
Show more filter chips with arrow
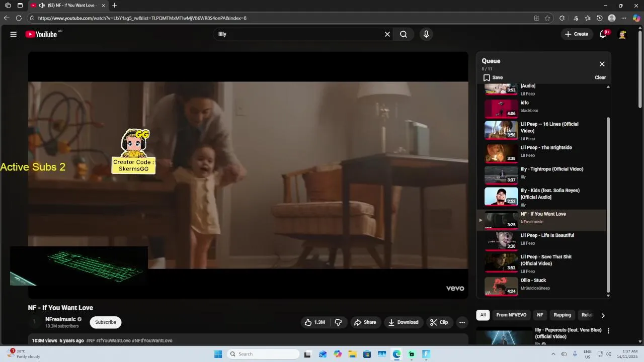point(603,315)
